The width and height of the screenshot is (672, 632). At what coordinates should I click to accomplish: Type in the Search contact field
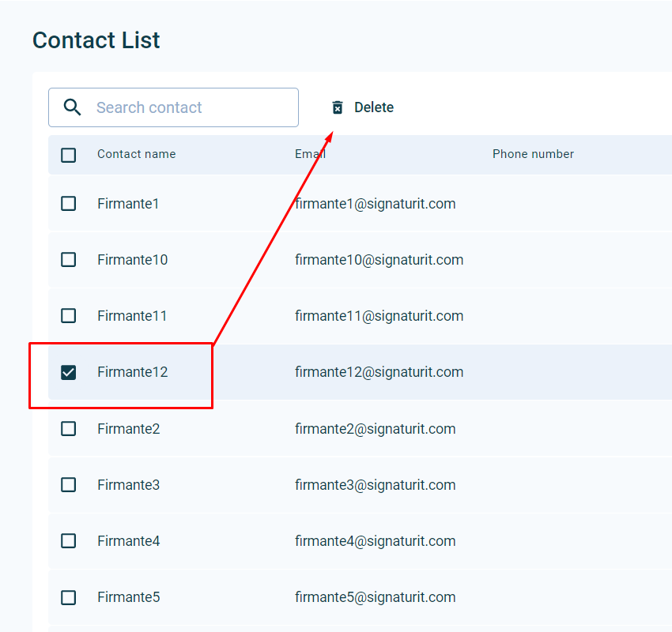tap(190, 107)
